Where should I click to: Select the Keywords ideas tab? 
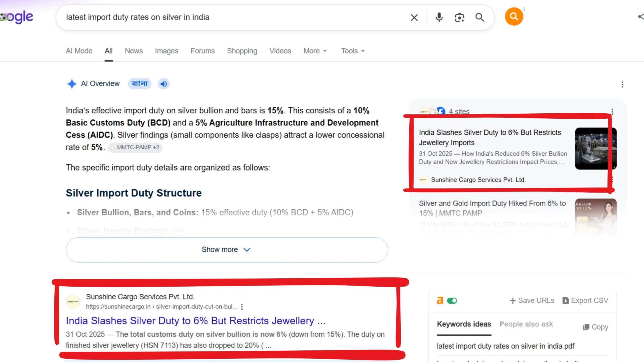click(464, 324)
